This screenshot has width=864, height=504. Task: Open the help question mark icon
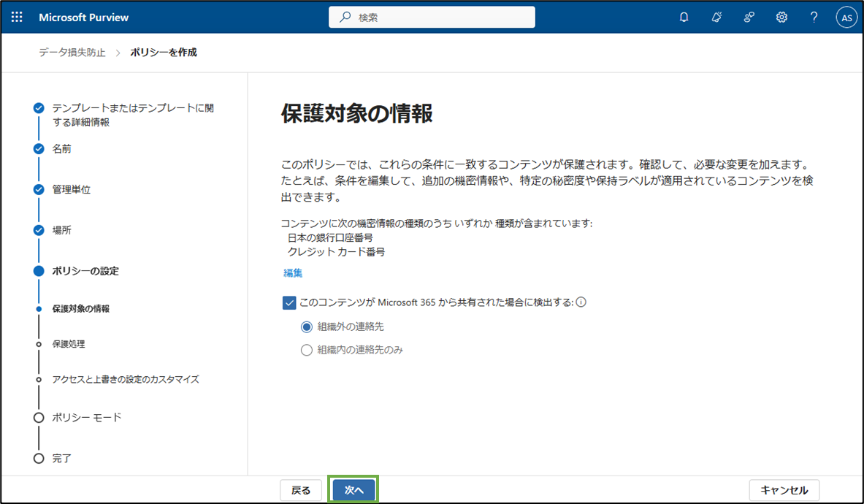[814, 17]
